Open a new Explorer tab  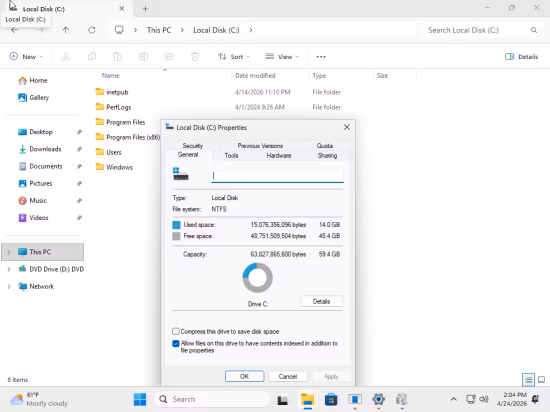click(145, 9)
